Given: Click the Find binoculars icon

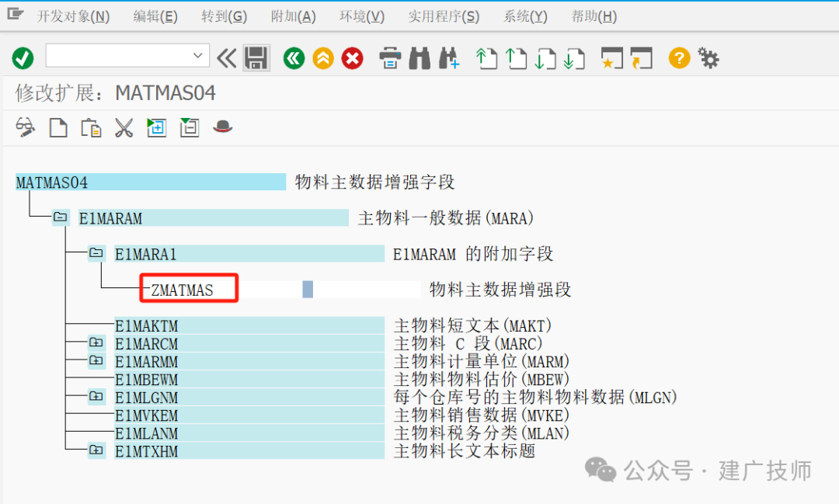Looking at the screenshot, I should point(419,57).
